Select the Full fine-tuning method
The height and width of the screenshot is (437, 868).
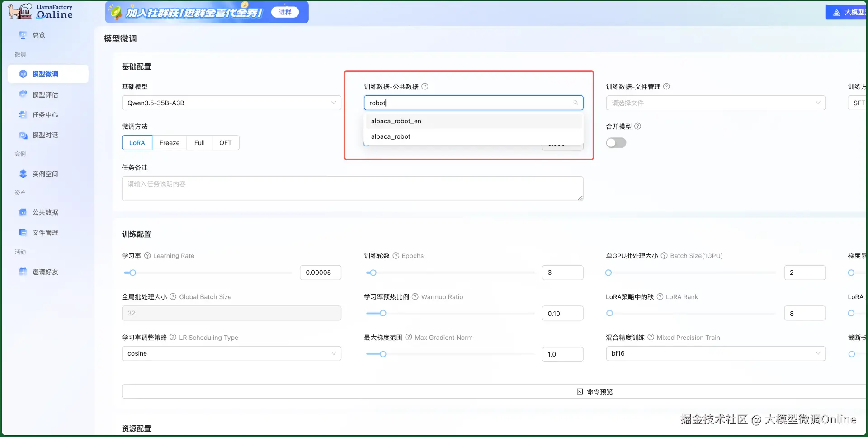199,143
